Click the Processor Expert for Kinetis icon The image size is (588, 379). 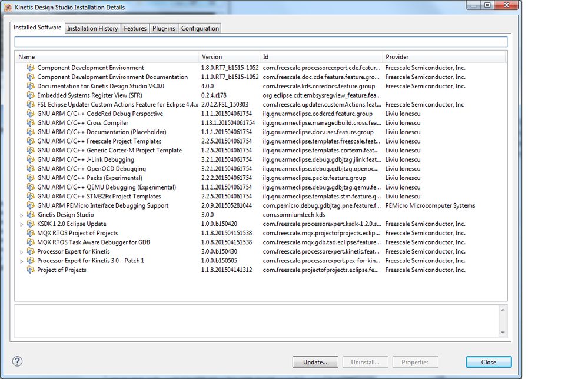[x=31, y=251]
